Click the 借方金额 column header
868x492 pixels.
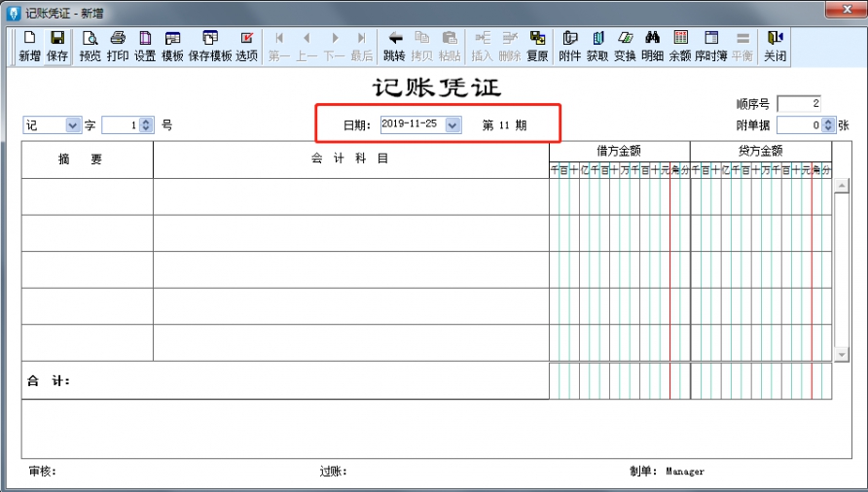click(x=620, y=151)
